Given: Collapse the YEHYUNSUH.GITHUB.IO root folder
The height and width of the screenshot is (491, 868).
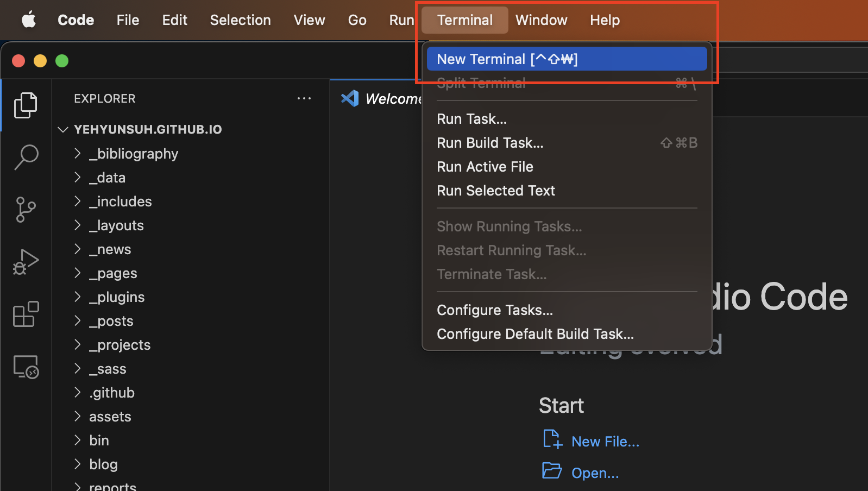Looking at the screenshot, I should (x=63, y=129).
